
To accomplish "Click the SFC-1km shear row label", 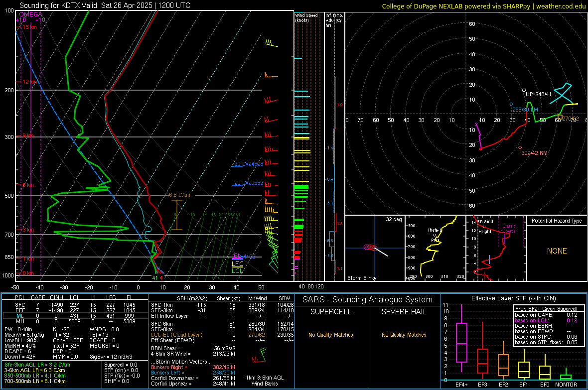I will pyautogui.click(x=161, y=305).
